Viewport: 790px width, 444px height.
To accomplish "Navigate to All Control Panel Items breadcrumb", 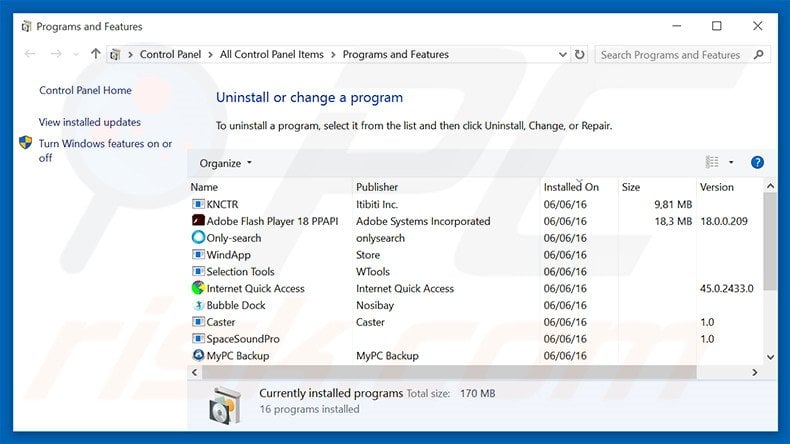I will pyautogui.click(x=272, y=54).
